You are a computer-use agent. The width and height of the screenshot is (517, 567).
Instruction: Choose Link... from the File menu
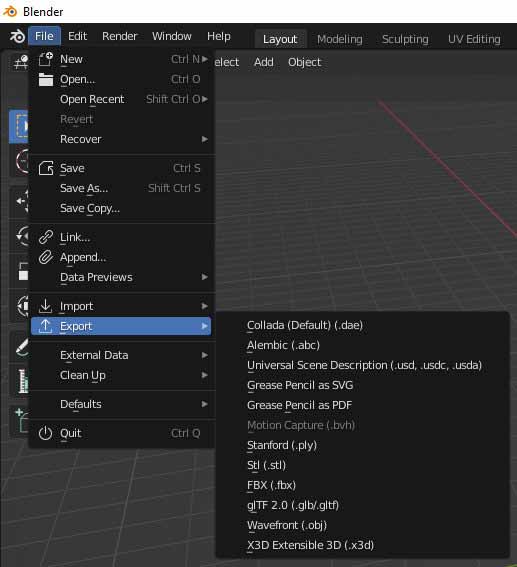tap(121, 237)
